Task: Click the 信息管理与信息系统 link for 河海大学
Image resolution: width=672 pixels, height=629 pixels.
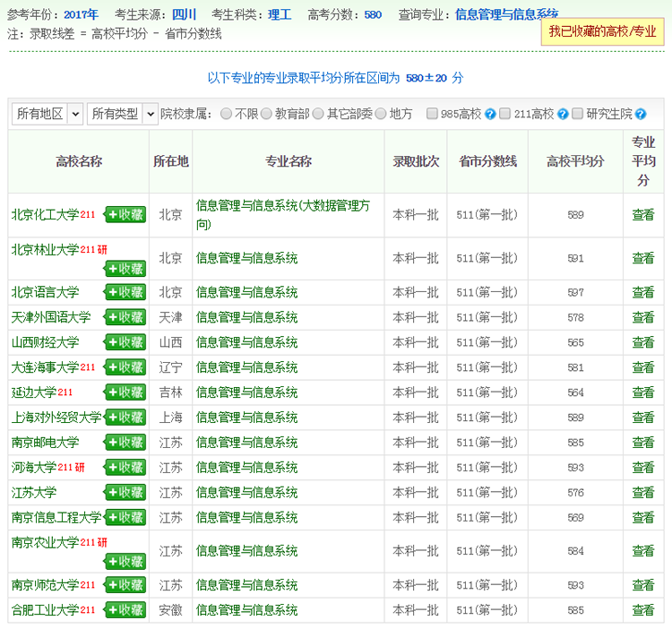Action: pyautogui.click(x=246, y=468)
